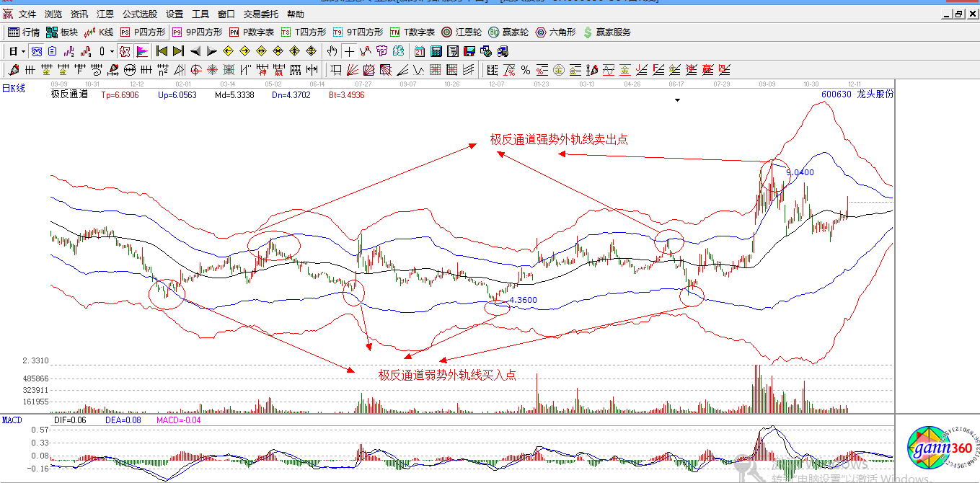Click the percent sign drawing tool
The height and width of the screenshot is (483, 980).
pyautogui.click(x=526, y=70)
